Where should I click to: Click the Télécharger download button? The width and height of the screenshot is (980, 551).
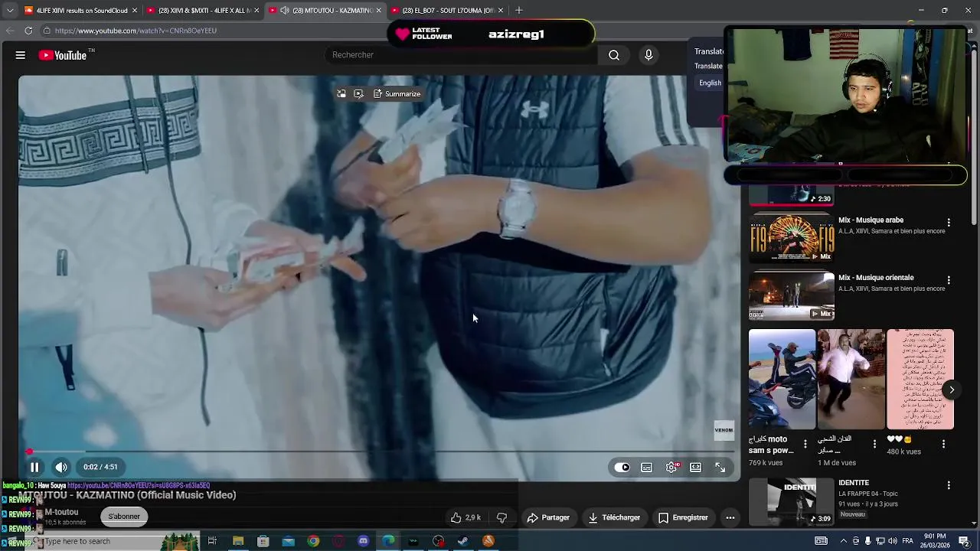(x=614, y=517)
